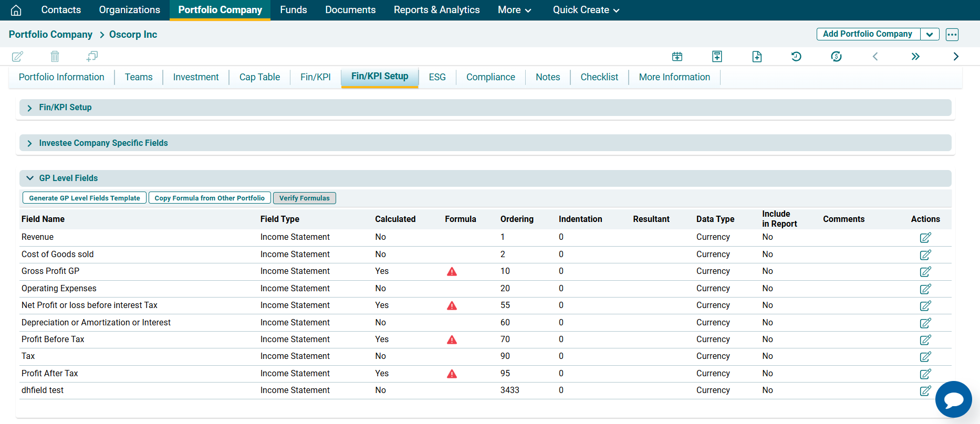Open the chat bubble widget
Viewport: 980px width, 424px height.
coord(953,399)
